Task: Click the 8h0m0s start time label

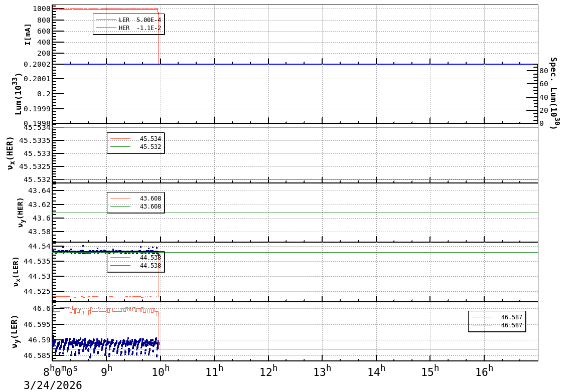Action: coord(60,371)
